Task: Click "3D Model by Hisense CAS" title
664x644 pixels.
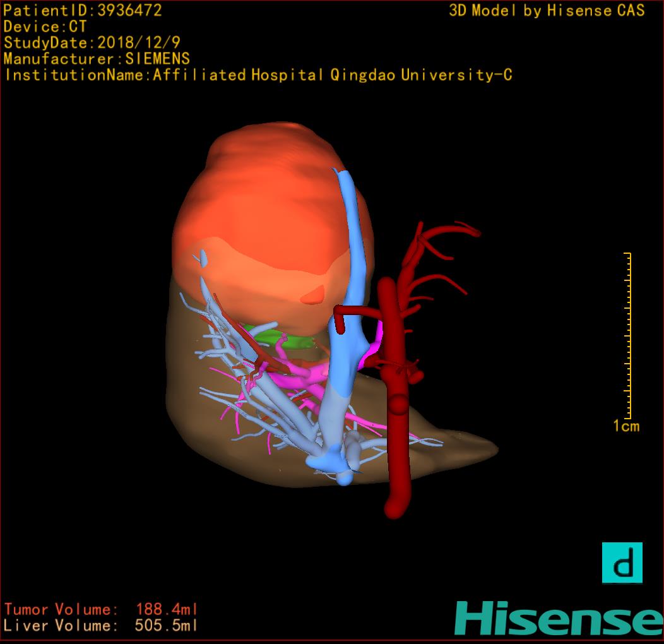Action: [547, 11]
